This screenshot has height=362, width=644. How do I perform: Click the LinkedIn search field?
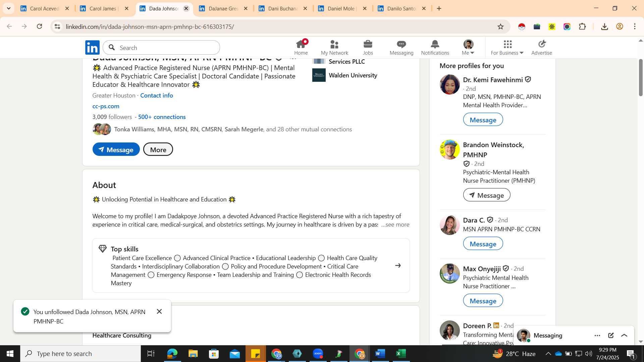coord(161,48)
